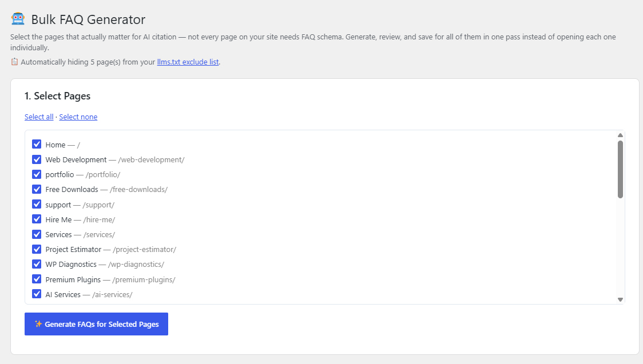Click the robot icon beside Bulk FAQ Generator
The image size is (643, 364).
[x=18, y=19]
